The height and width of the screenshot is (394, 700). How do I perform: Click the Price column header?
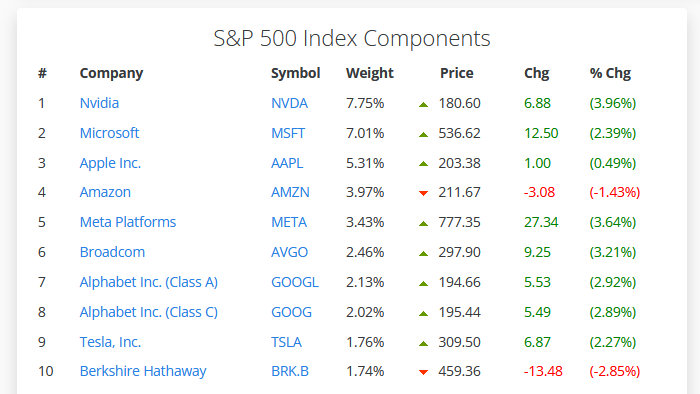click(457, 73)
